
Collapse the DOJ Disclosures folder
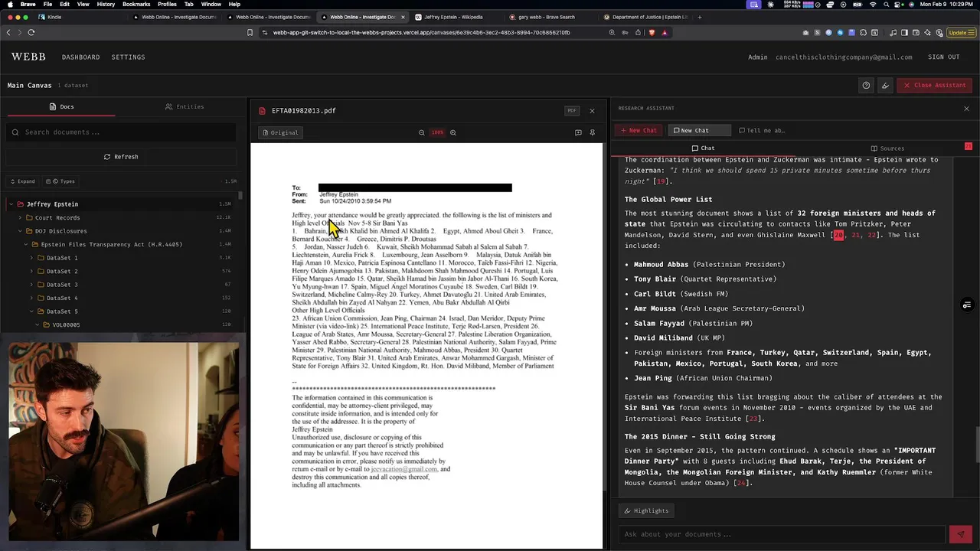(x=20, y=231)
